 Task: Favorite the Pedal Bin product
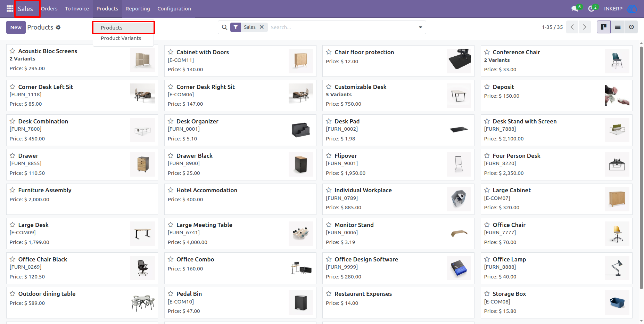tap(171, 293)
